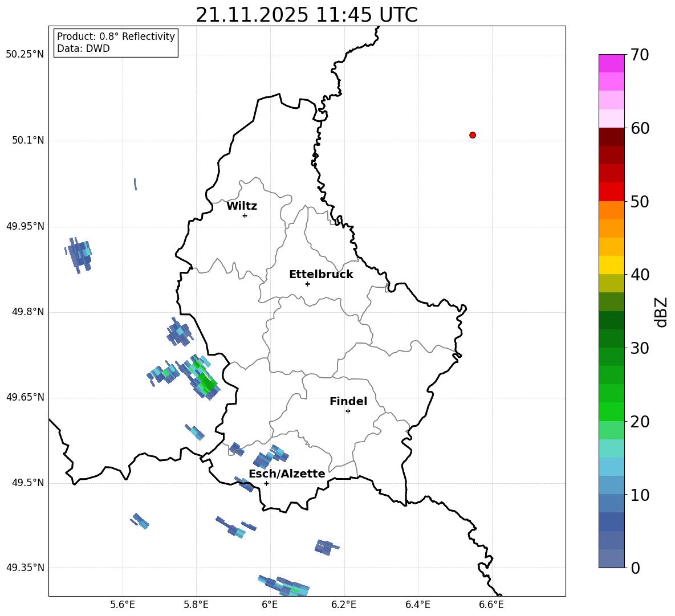Click the 49.95°N latitude label
This screenshot has height=616, width=675.
(25, 226)
